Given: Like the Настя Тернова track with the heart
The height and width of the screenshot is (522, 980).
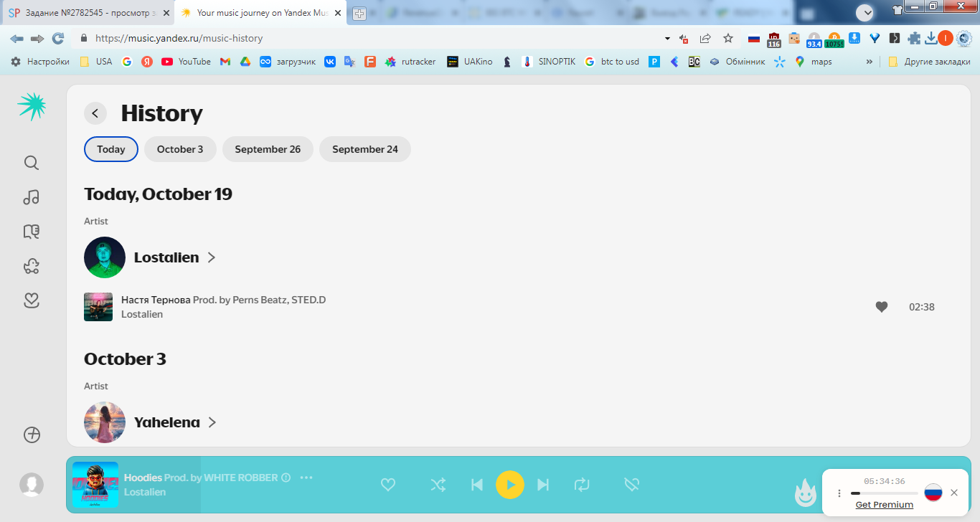Looking at the screenshot, I should pos(882,307).
